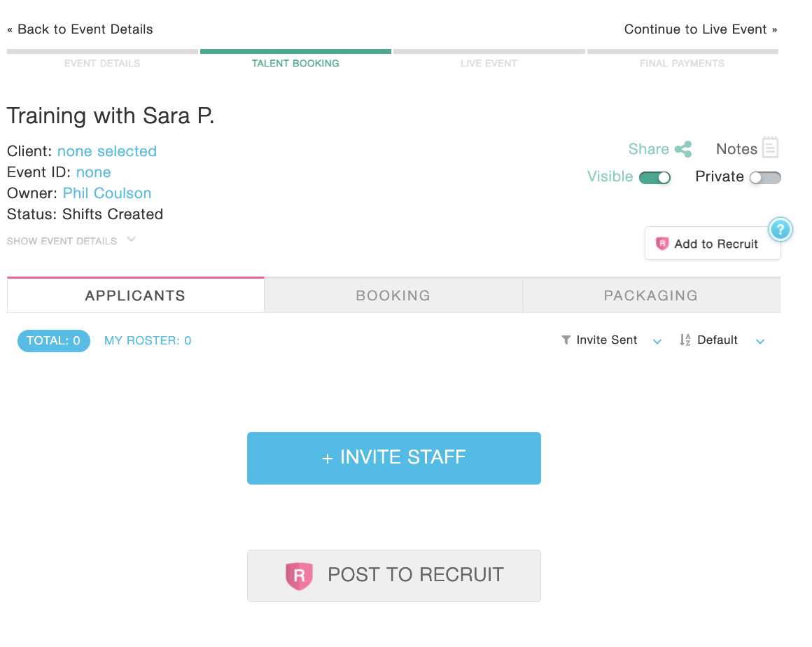This screenshot has width=812, height=647.
Task: Select the Applicants tab
Action: point(135,295)
